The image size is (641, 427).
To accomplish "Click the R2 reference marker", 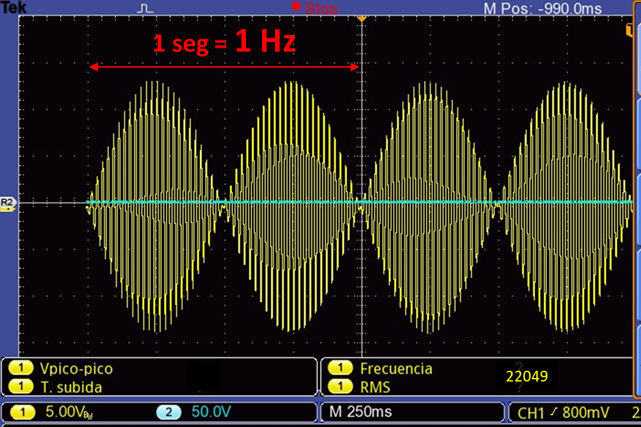I will coord(8,203).
